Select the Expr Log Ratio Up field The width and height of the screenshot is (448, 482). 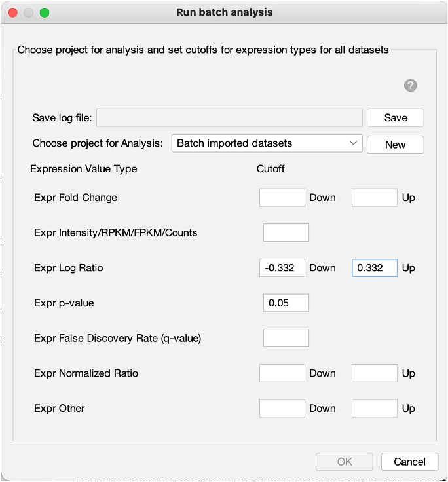[375, 268]
